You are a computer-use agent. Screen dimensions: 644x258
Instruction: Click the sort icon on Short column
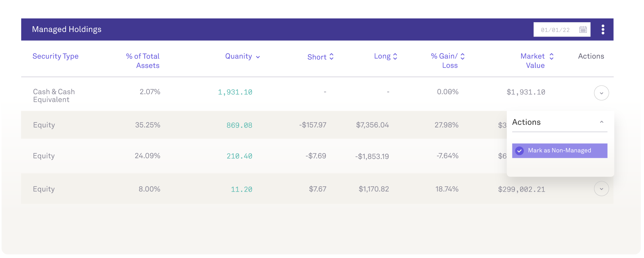(332, 57)
